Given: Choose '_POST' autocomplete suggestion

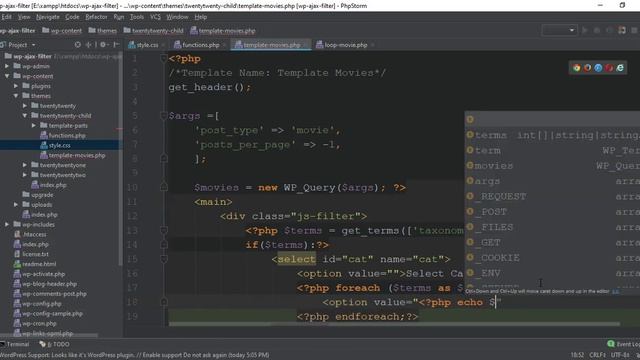Looking at the screenshot, I should (553, 212).
